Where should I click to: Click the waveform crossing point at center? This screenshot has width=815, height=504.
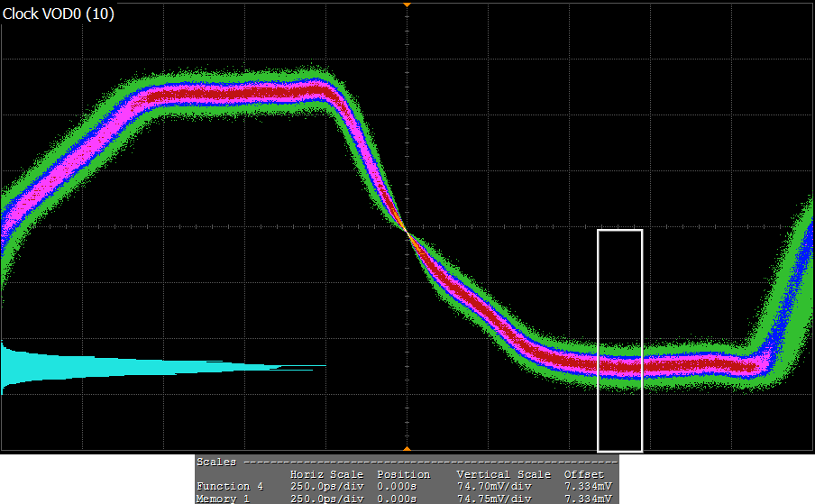(x=407, y=232)
